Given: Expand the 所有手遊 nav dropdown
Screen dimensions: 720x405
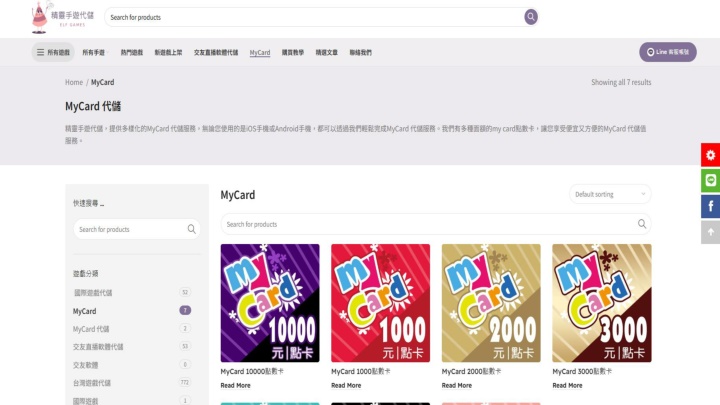Looking at the screenshot, I should (95, 52).
